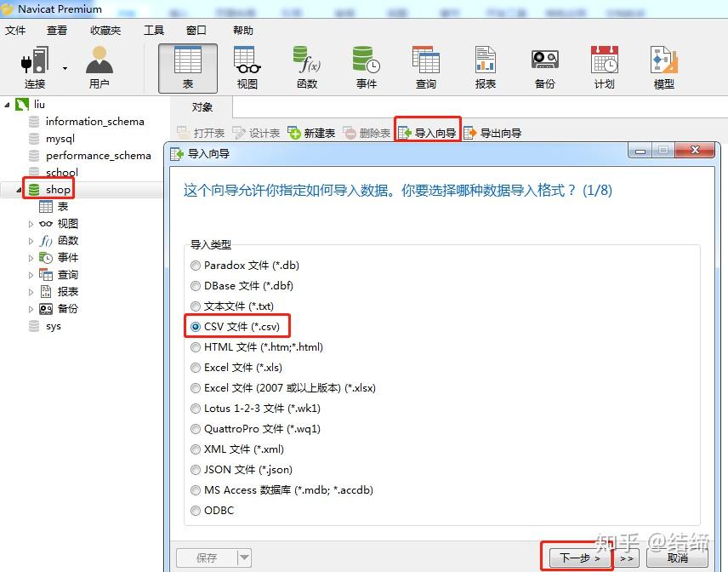Choose ODBC import type

(196, 511)
